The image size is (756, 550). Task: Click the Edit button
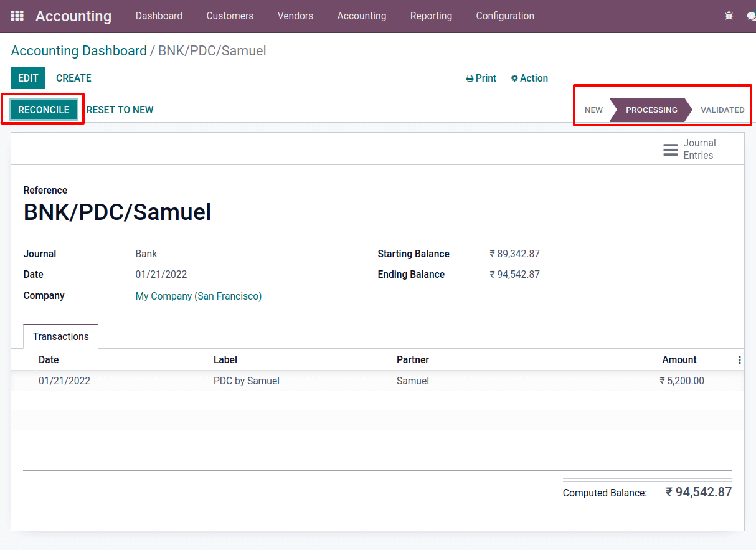click(28, 78)
